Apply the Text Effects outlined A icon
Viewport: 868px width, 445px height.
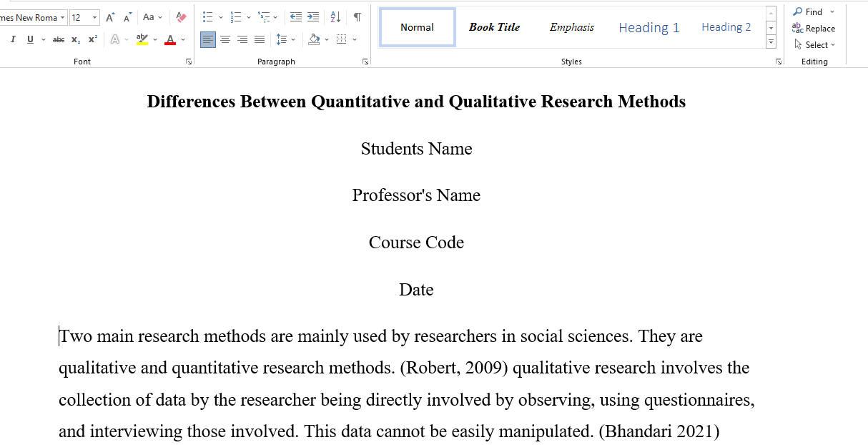(115, 39)
